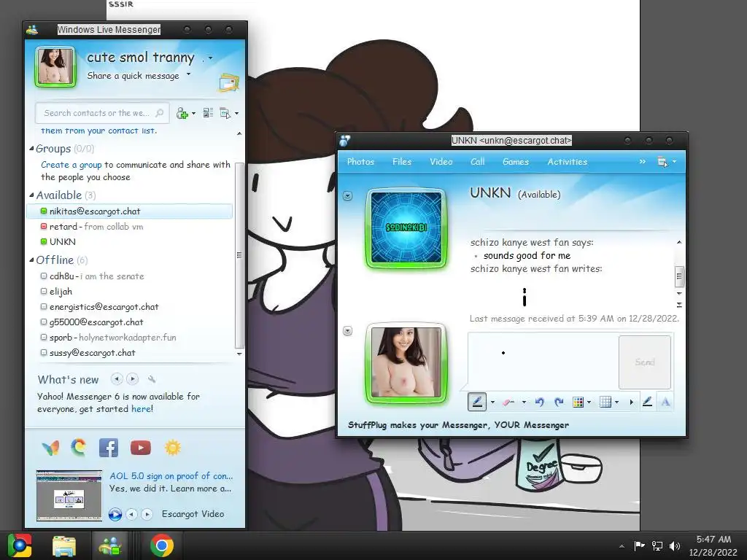
Task: Switch to text input mode (A icon)
Action: (665, 402)
